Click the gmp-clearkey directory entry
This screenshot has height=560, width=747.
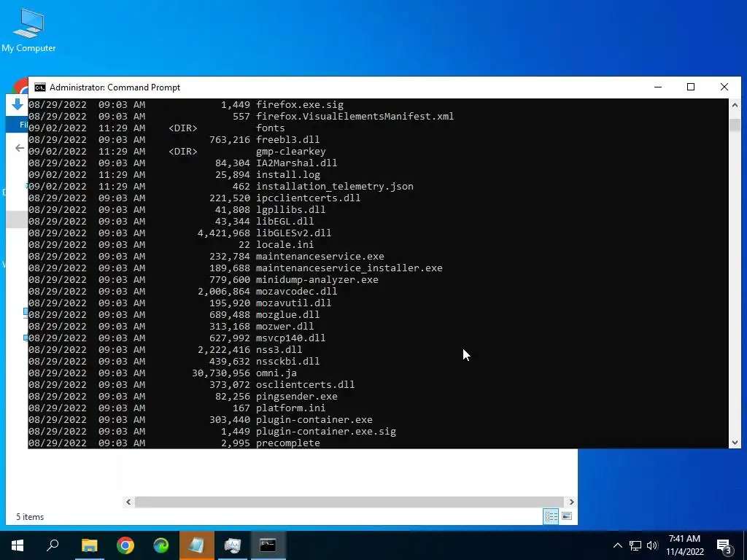click(290, 152)
